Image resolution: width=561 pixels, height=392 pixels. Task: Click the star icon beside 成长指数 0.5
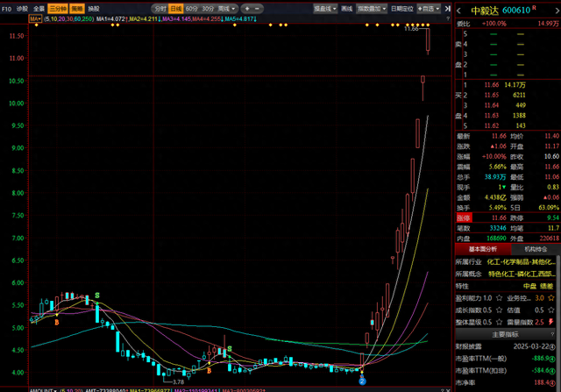point(499,310)
